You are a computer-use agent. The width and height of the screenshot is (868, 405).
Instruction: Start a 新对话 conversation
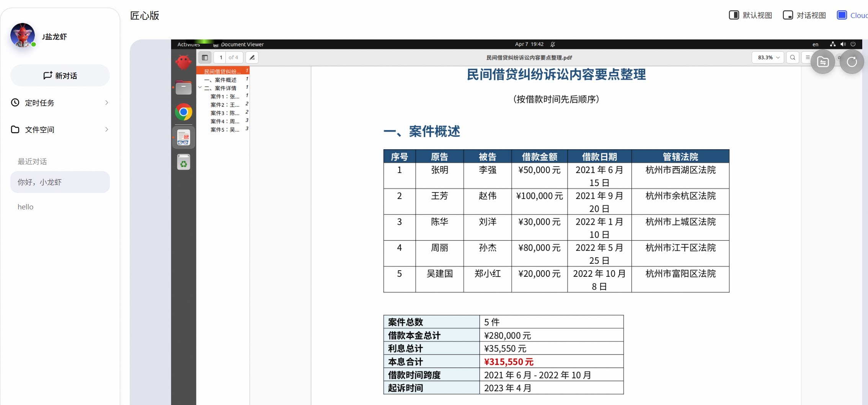pos(60,75)
